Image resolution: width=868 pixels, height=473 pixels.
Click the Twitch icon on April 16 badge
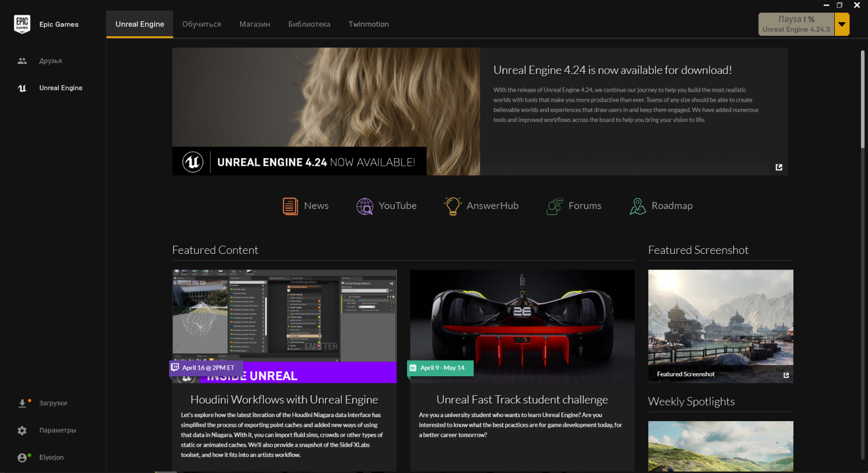(175, 367)
